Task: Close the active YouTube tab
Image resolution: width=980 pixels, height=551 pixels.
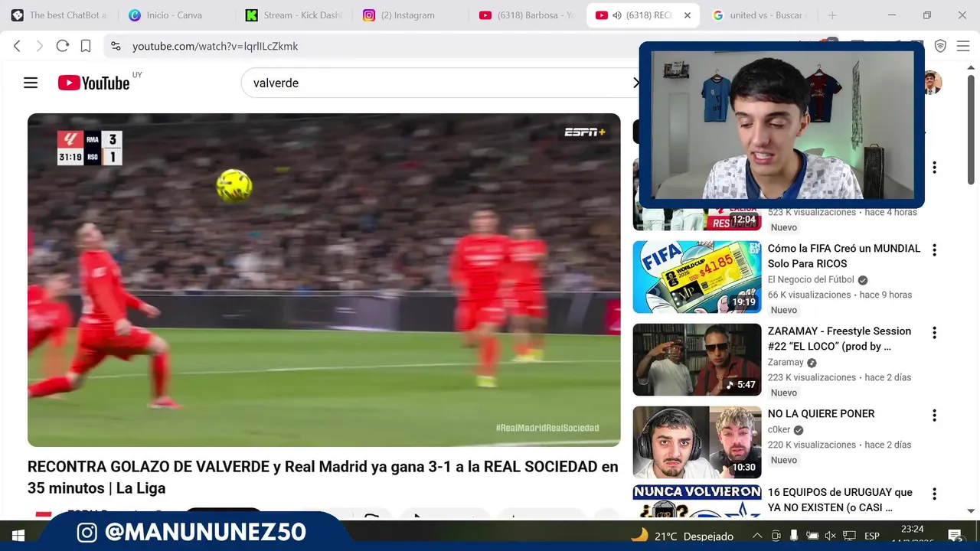Action: (x=687, y=15)
